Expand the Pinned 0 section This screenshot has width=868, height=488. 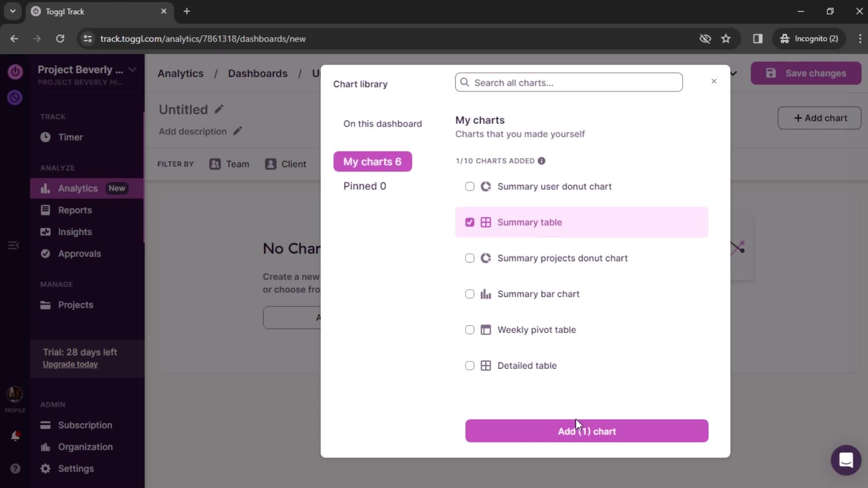click(365, 186)
